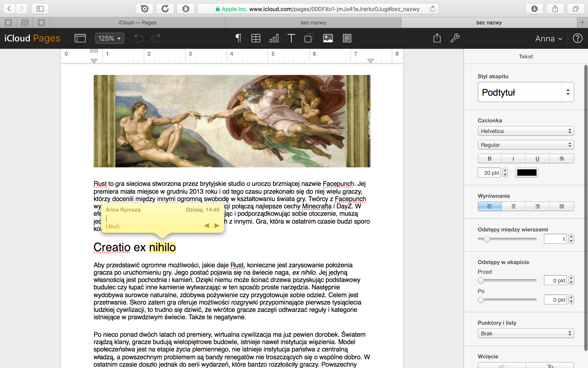The image size is (588, 368).
Task: Click the Przed spacing stepper
Action: pyautogui.click(x=571, y=280)
